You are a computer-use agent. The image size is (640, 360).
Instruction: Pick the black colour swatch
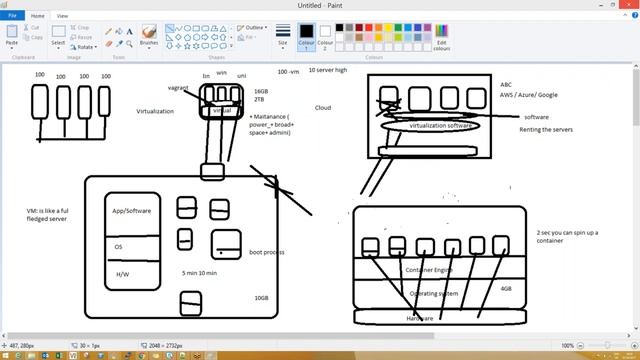[340, 27]
